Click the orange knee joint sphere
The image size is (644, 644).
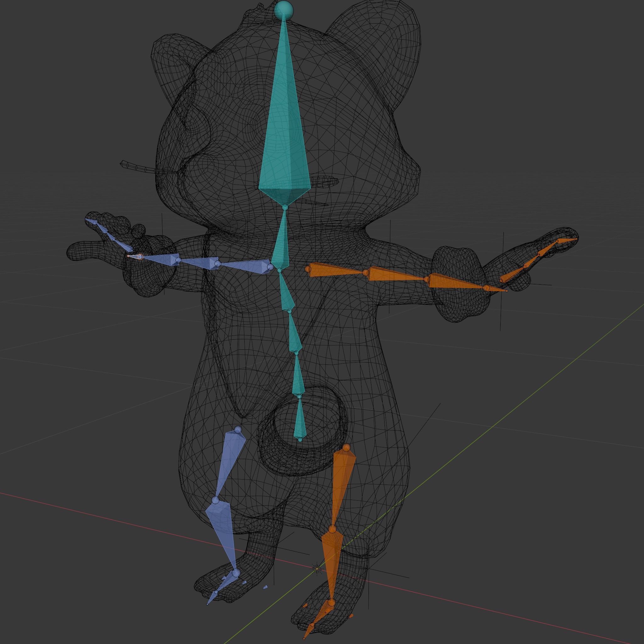[x=332, y=529]
